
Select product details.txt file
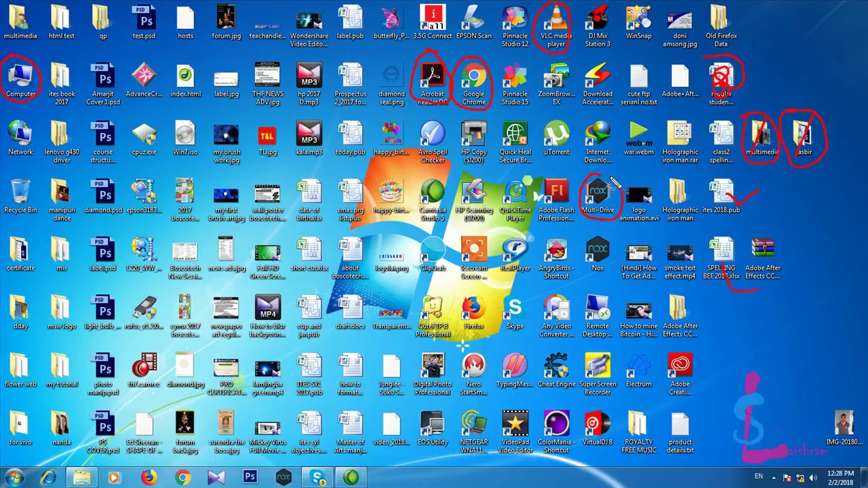680,433
